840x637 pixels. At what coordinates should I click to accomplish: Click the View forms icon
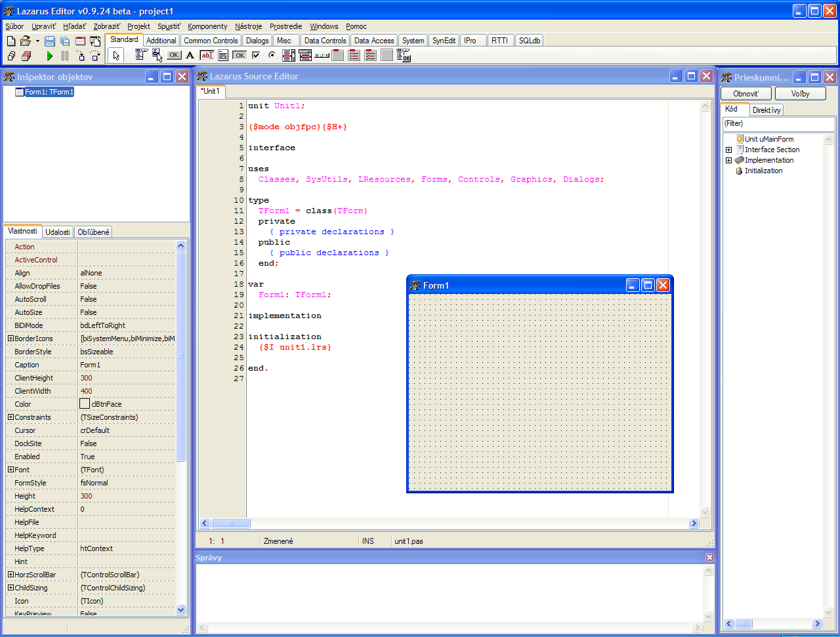coord(26,56)
